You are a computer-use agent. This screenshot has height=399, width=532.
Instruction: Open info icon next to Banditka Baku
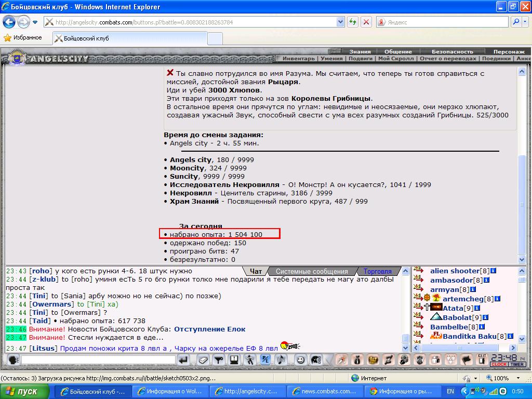(x=510, y=336)
